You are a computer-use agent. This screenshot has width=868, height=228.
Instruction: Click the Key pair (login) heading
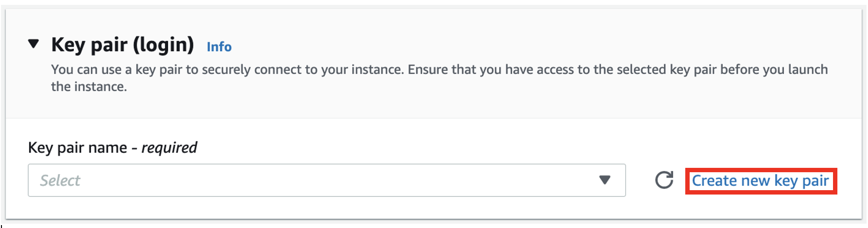click(x=122, y=45)
